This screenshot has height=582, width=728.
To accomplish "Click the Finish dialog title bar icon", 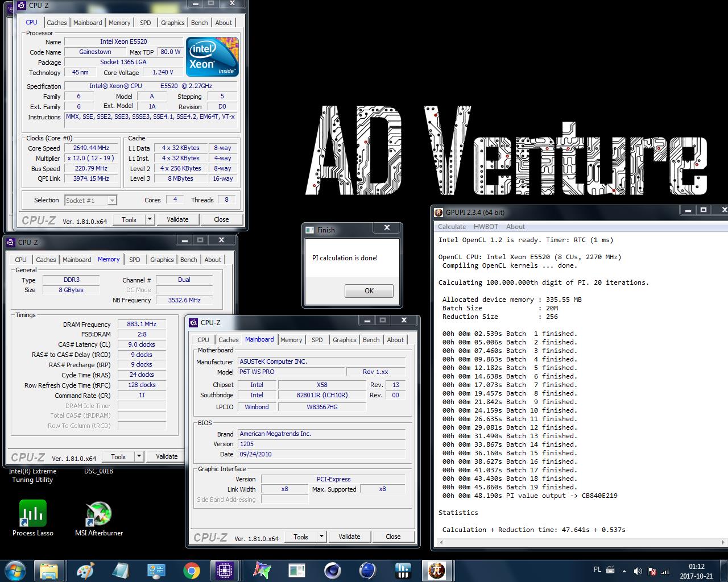I will coord(310,230).
